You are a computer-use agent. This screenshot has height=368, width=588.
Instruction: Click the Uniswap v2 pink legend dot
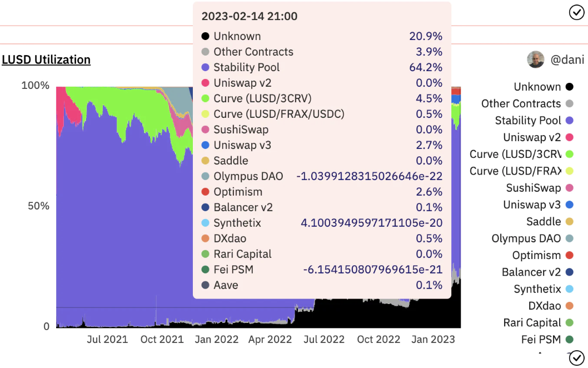pyautogui.click(x=569, y=137)
